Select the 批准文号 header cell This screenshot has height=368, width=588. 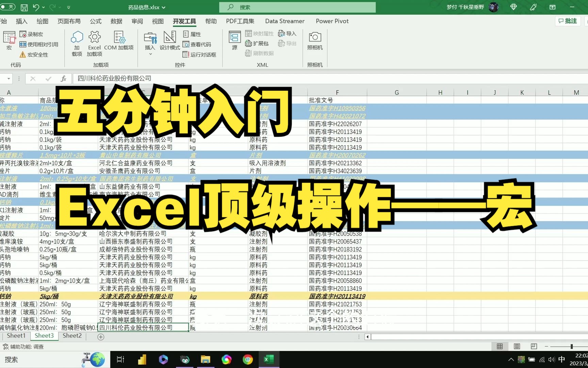[337, 100]
